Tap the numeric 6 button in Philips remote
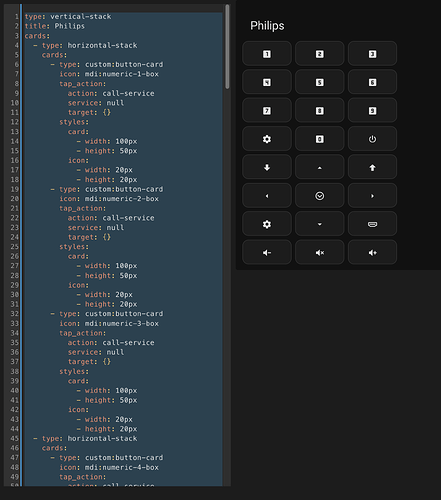 pos(372,82)
